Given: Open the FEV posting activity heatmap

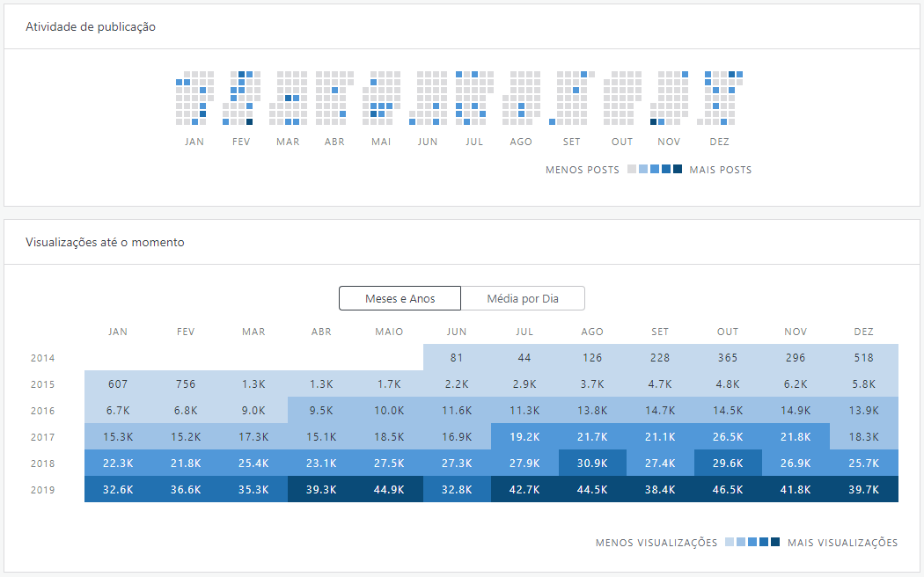Looking at the screenshot, I should 241,98.
